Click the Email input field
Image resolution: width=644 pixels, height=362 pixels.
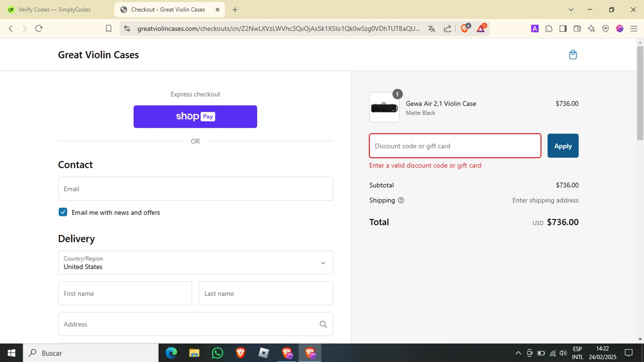coord(195,189)
